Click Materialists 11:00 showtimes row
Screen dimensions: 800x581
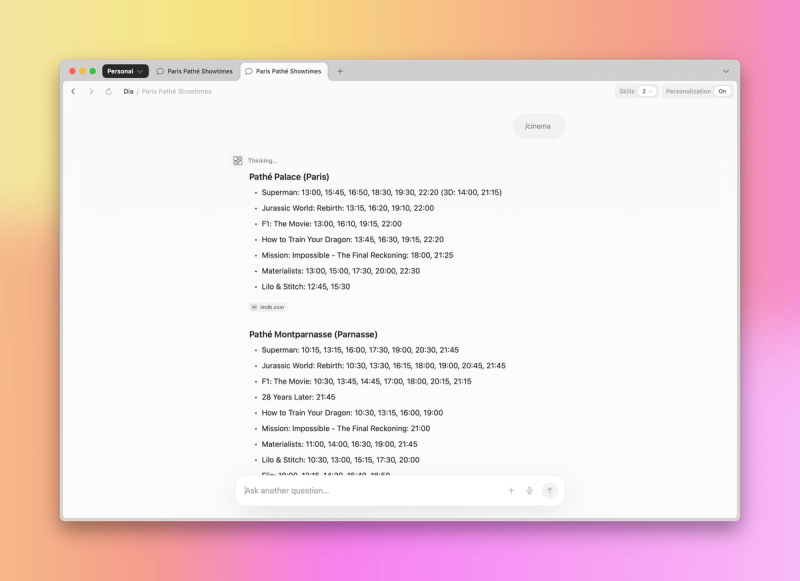pos(339,444)
